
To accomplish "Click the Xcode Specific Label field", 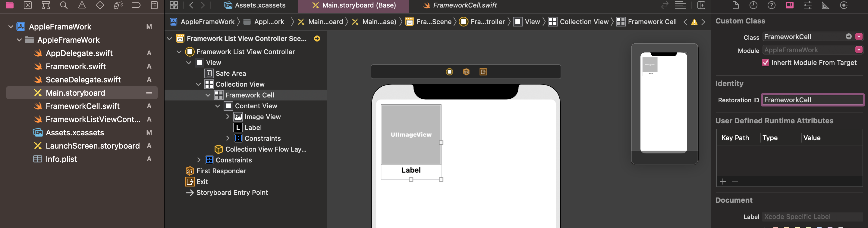I will pos(813,217).
